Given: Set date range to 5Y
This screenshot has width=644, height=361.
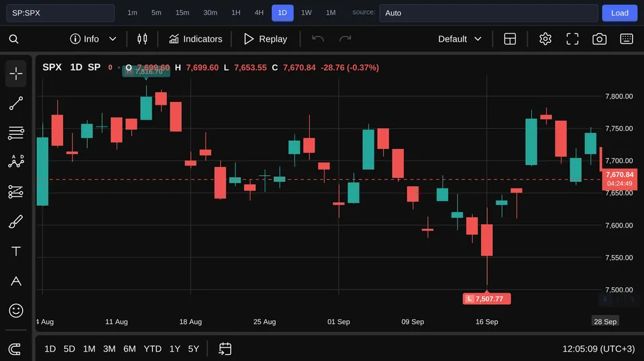Looking at the screenshot, I should [x=193, y=349].
